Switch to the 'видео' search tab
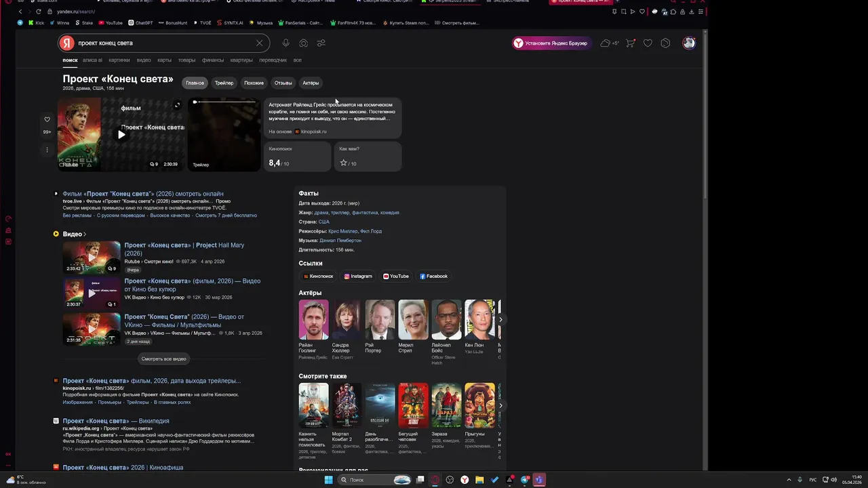The height and width of the screenshot is (488, 868). 144,60
